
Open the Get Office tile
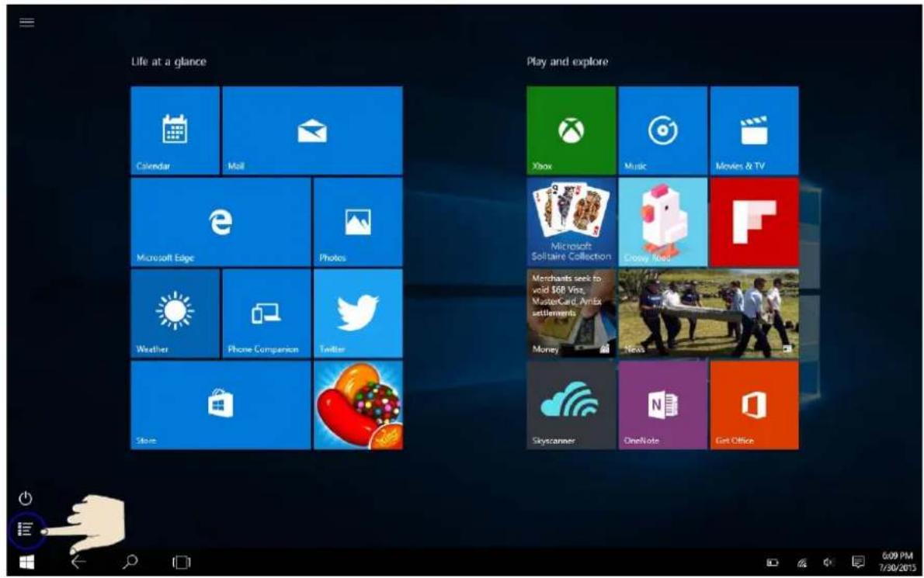(x=754, y=405)
